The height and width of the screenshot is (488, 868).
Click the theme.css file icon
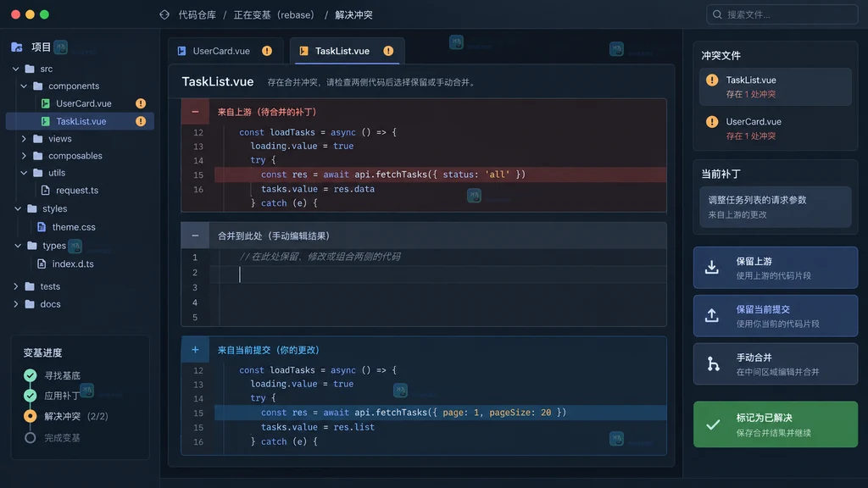coord(42,227)
